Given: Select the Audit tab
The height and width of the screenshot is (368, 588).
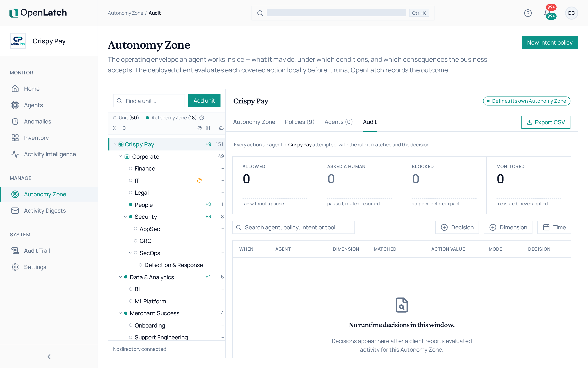Looking at the screenshot, I should pos(370,122).
